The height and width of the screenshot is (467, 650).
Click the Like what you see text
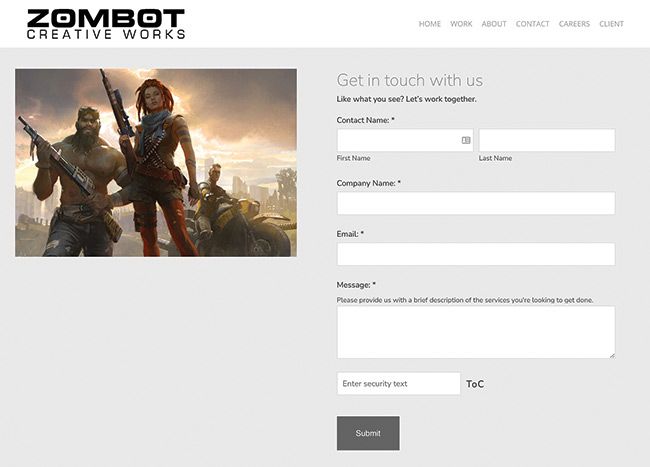point(406,99)
